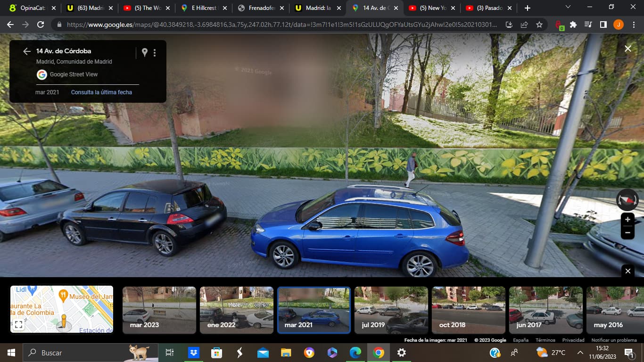Open Windows Settings gear in the taskbar
The height and width of the screenshot is (362, 644).
pos(401,353)
